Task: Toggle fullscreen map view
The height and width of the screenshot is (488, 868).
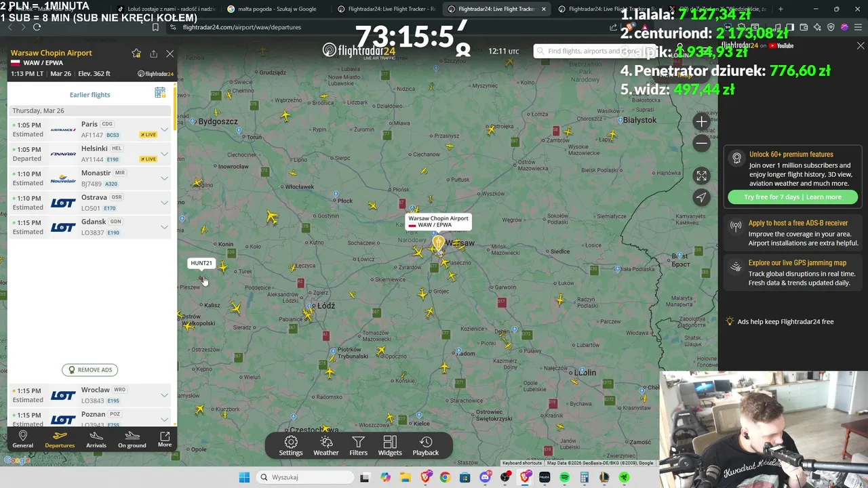Action: pyautogui.click(x=701, y=176)
